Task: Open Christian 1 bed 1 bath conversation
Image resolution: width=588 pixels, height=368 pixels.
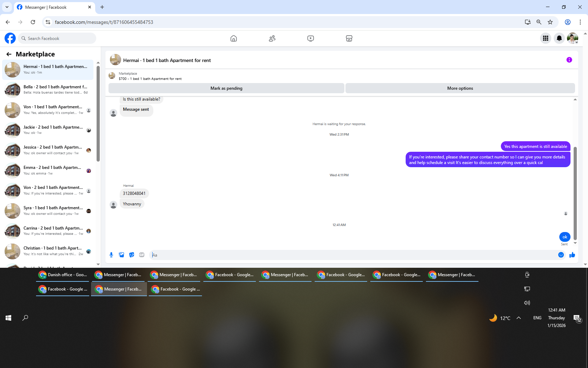Action: [x=48, y=251]
